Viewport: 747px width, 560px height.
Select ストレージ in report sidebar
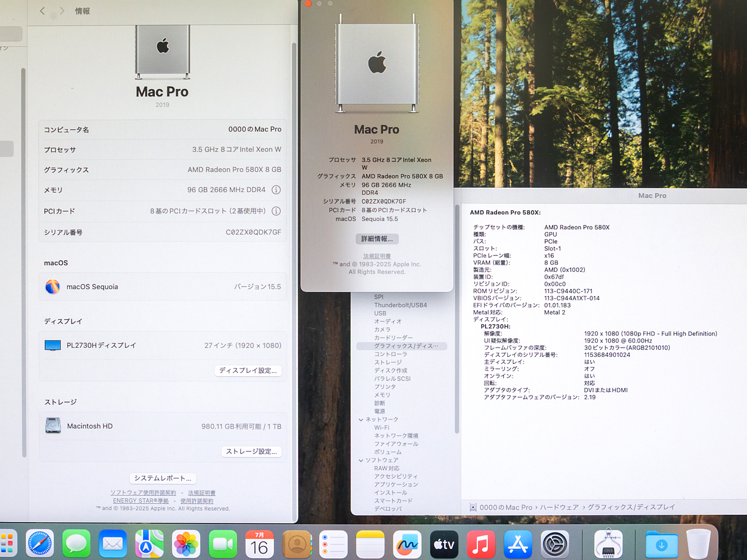pos(387,362)
